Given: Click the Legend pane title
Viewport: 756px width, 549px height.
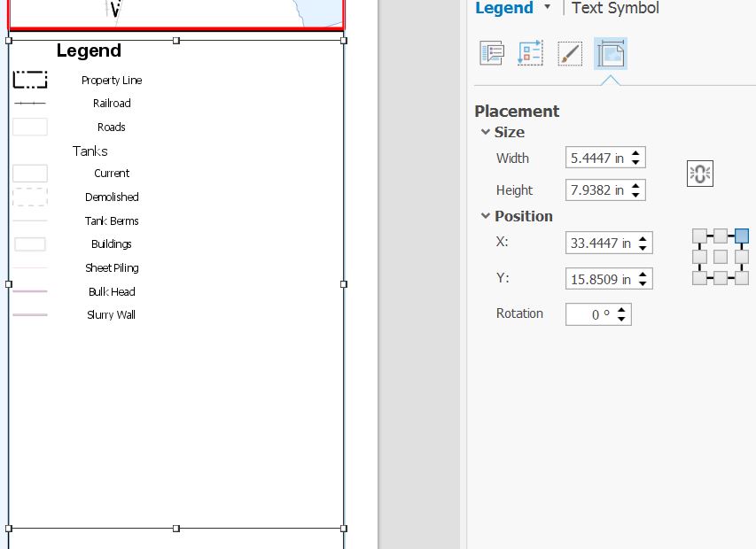Looking at the screenshot, I should [506, 8].
